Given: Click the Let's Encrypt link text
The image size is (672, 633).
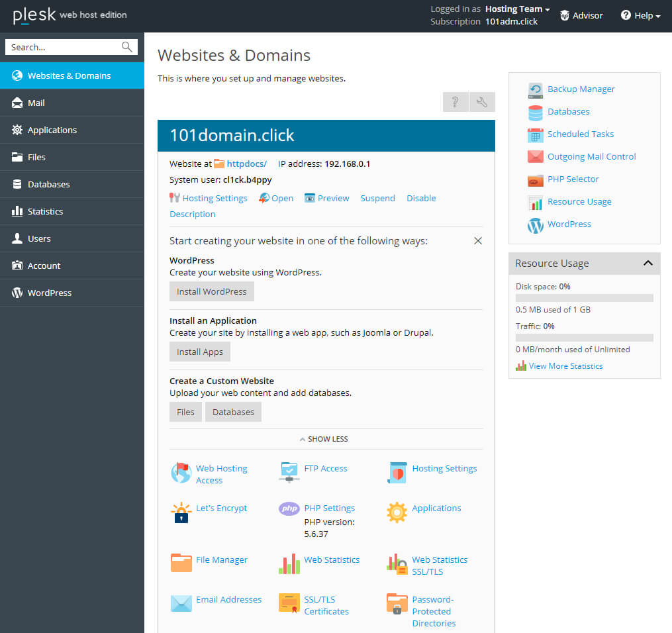Looking at the screenshot, I should 222,509.
